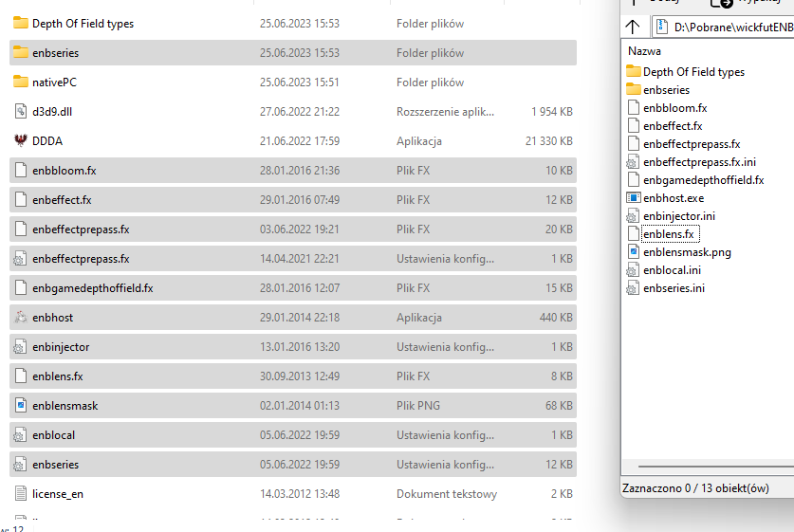
Task: Click the Depth Of Field types folder icon in archive
Action: pos(634,71)
